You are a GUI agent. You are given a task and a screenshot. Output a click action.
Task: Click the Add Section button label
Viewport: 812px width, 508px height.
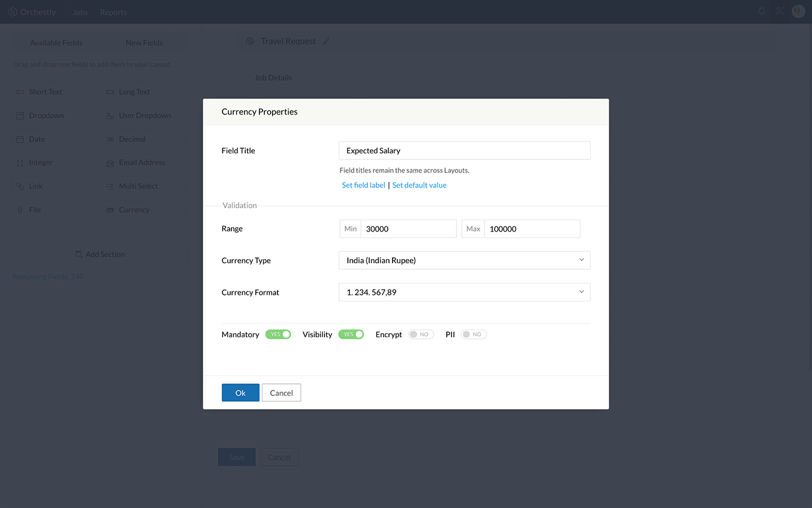pos(105,254)
